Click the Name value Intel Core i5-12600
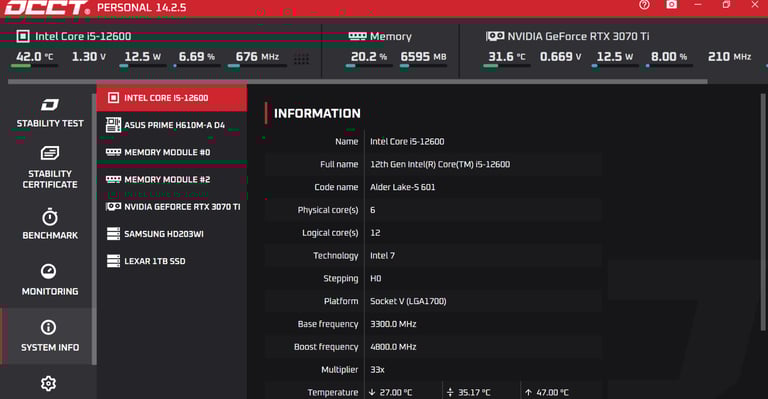This screenshot has width=768, height=399. coord(407,141)
